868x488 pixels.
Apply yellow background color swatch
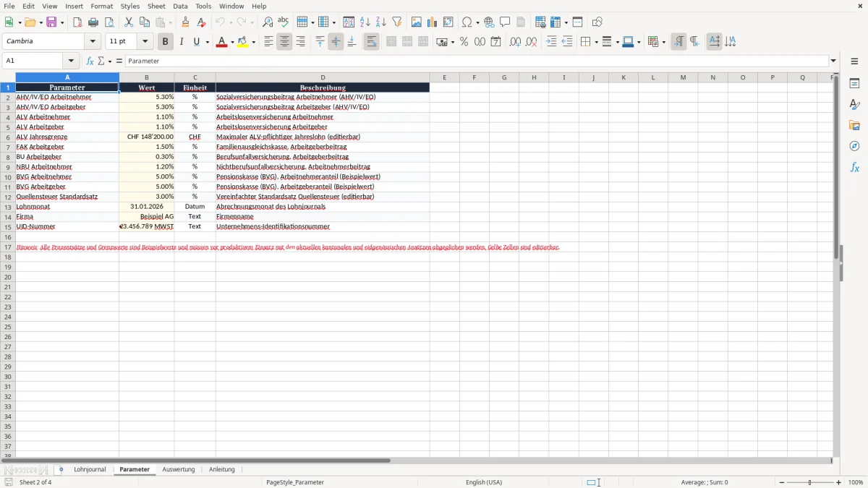243,42
